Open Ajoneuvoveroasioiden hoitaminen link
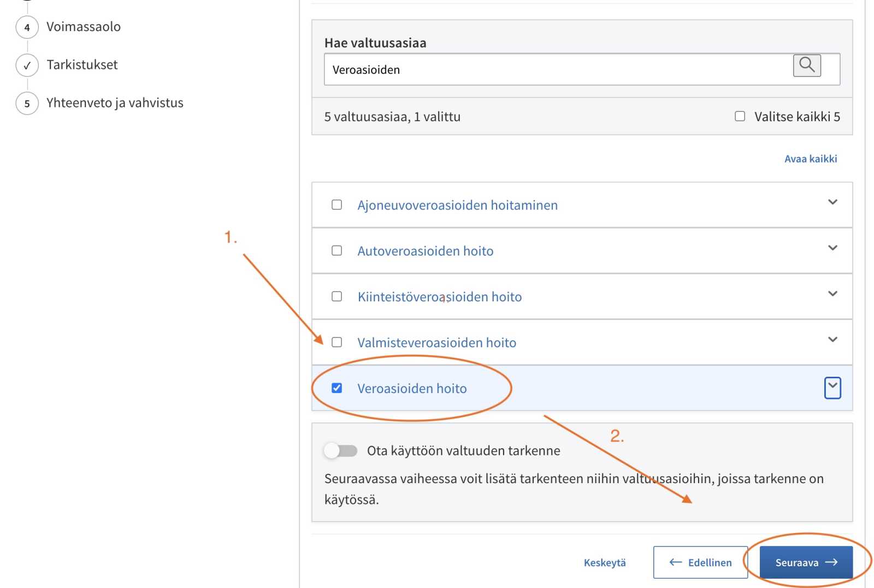874x588 pixels. point(458,205)
